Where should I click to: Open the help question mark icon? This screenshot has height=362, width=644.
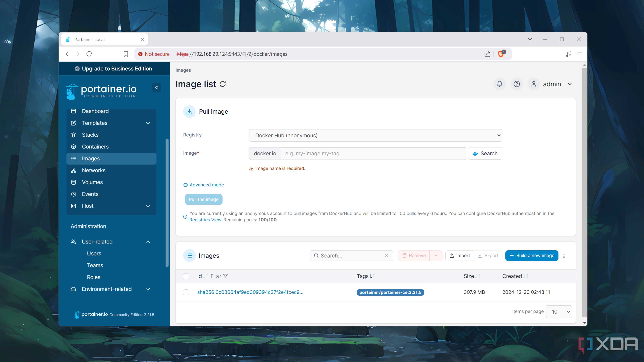coord(517,84)
